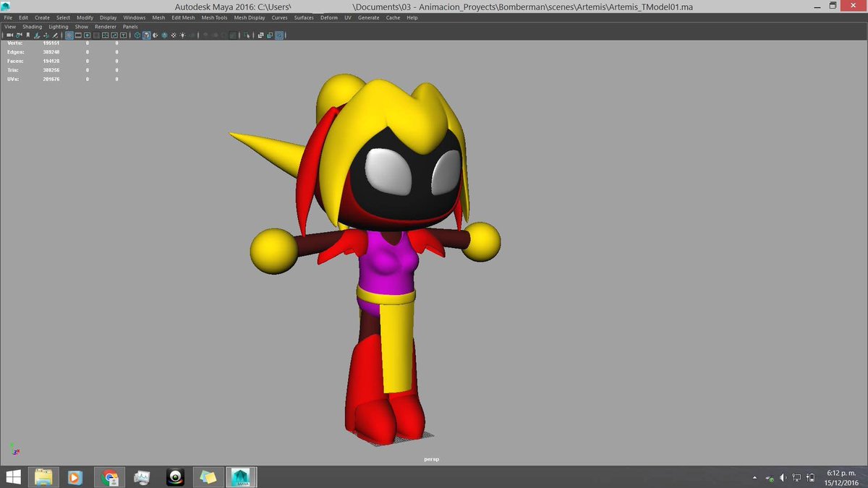This screenshot has height=488, width=868.
Task: Toggle the Safe Title icon
Action: 124,35
